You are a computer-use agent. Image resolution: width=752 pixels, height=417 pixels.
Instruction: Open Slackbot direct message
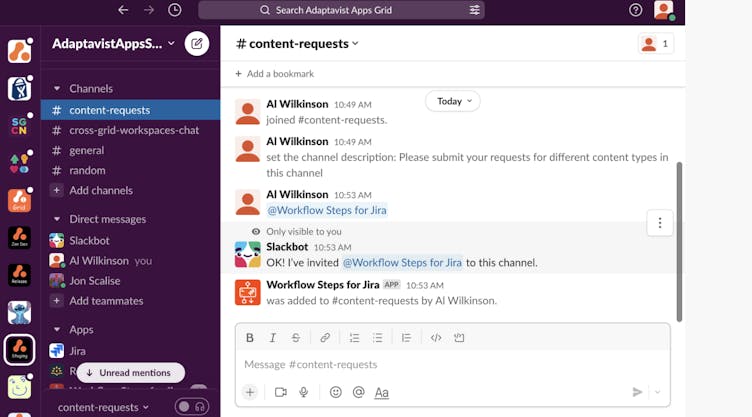point(130,240)
